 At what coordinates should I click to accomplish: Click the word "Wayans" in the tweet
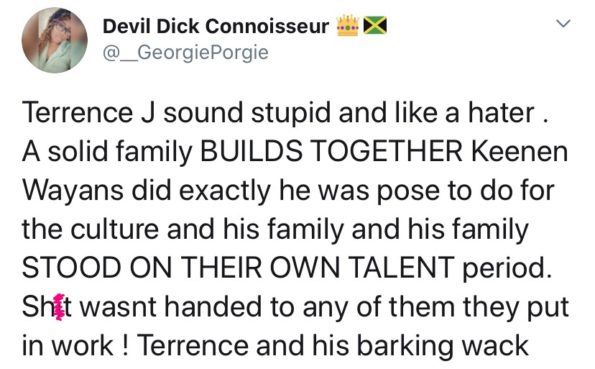(73, 191)
